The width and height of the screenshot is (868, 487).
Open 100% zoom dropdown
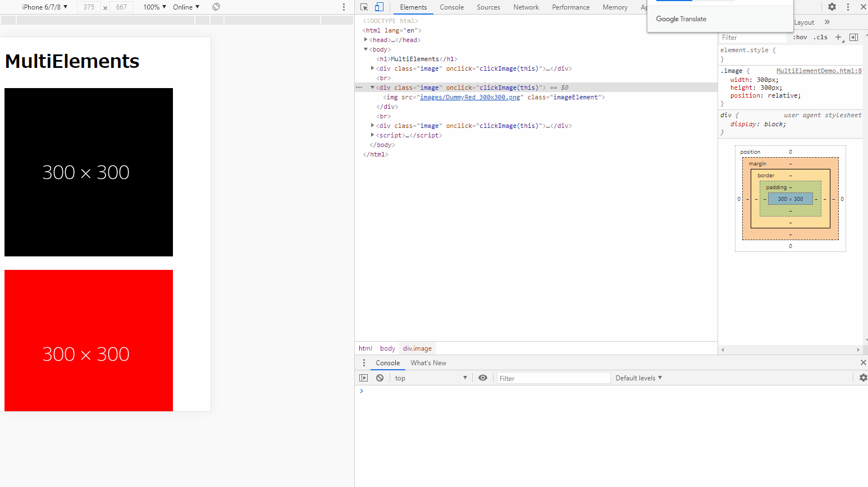pos(154,7)
